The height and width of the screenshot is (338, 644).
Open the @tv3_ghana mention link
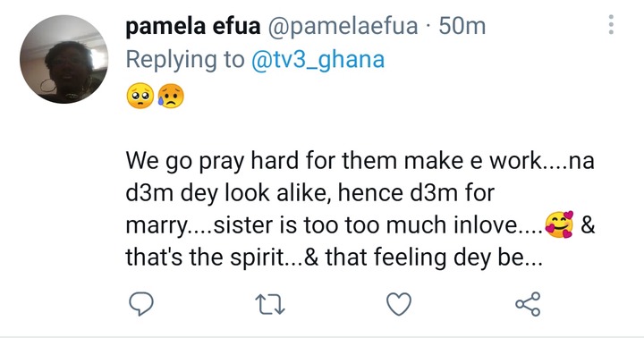[318, 60]
